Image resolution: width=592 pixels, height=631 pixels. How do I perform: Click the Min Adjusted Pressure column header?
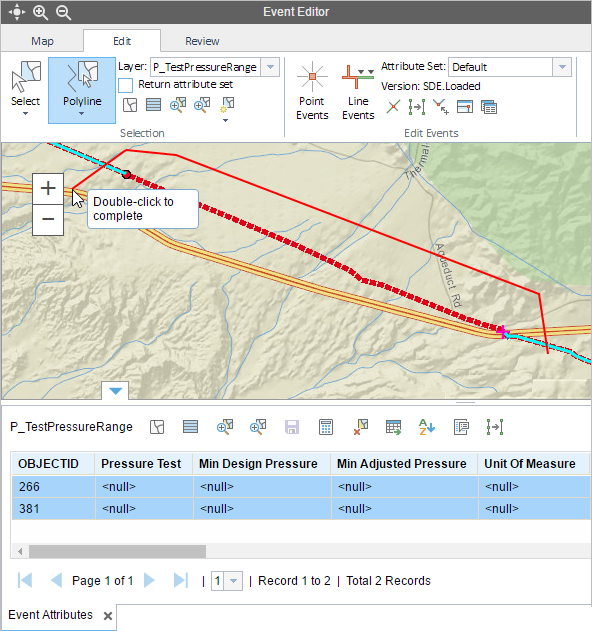(x=404, y=464)
